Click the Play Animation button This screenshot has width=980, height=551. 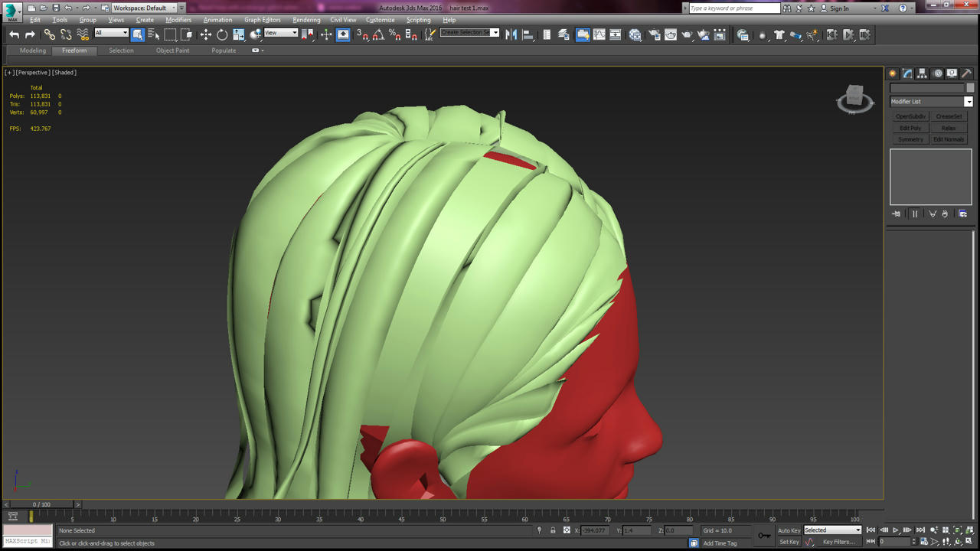[x=895, y=530]
